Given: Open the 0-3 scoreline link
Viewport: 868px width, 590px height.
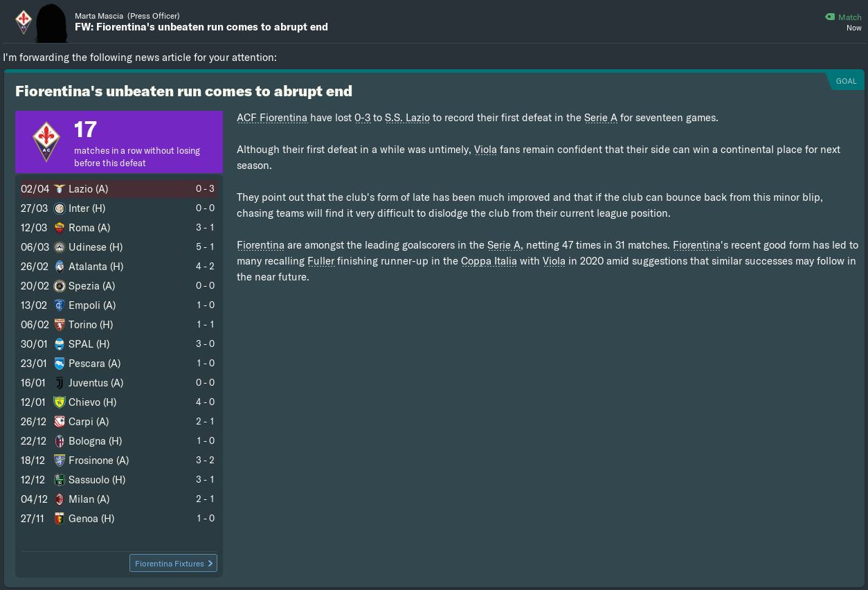Looking at the screenshot, I should point(363,118).
